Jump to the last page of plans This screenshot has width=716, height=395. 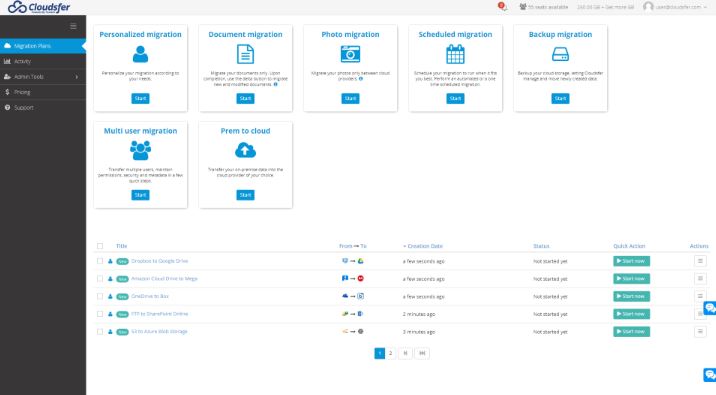pyautogui.click(x=422, y=353)
